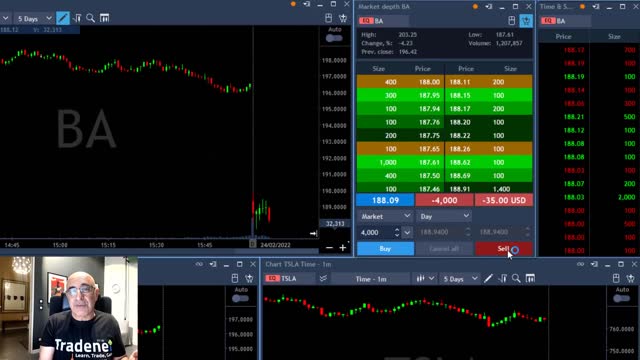This screenshot has width=640, height=360.
Task: Click detach panel icon on Market depth window
Action: click(x=489, y=7)
